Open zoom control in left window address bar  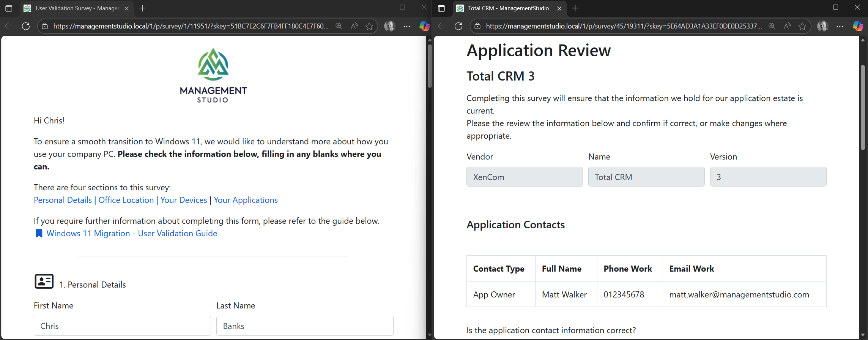coord(339,26)
